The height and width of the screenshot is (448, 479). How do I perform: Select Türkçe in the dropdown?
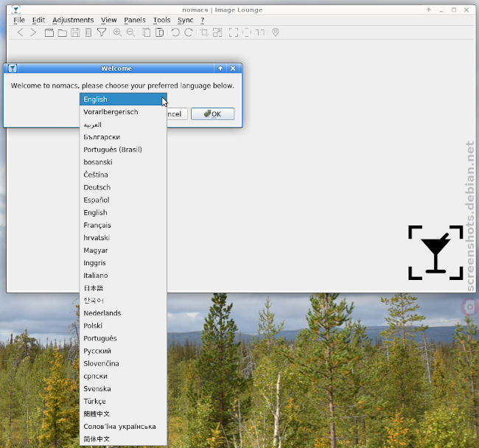tap(123, 402)
